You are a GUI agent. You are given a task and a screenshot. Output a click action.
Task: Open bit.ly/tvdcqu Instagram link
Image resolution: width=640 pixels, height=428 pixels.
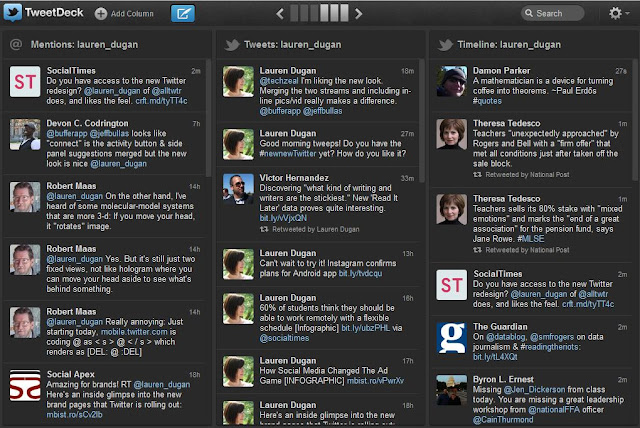pyautogui.click(x=360, y=273)
